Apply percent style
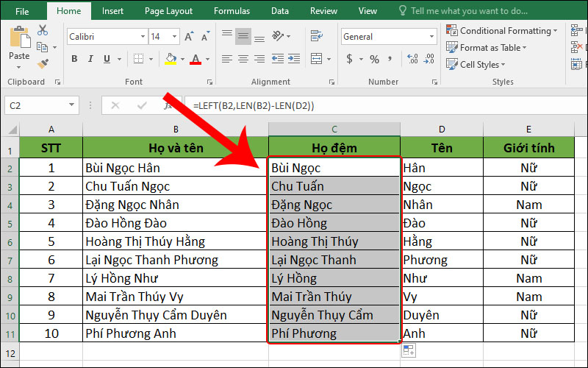 point(374,59)
